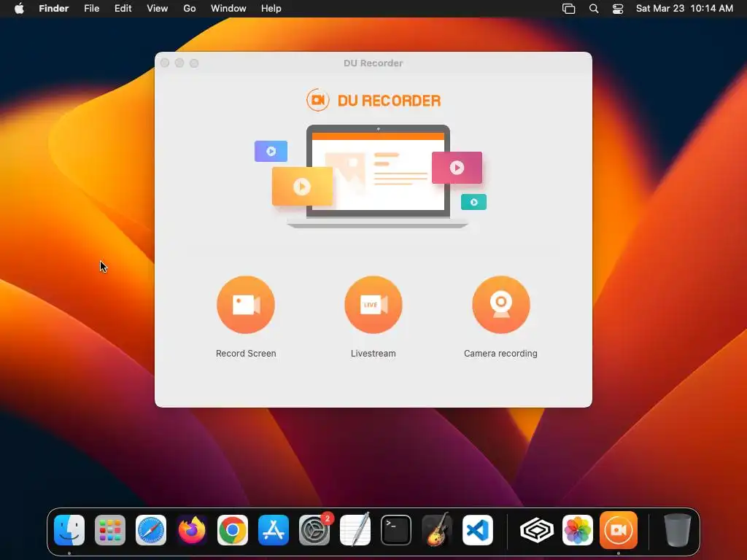Click the "Camera recording" label
The width and height of the screenshot is (747, 560).
click(x=500, y=354)
